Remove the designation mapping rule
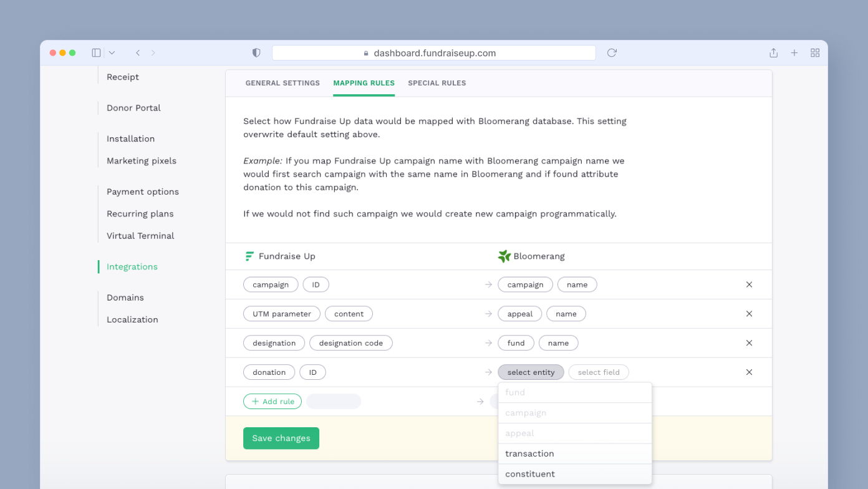Screen dimensions: 868x489 tap(750, 343)
